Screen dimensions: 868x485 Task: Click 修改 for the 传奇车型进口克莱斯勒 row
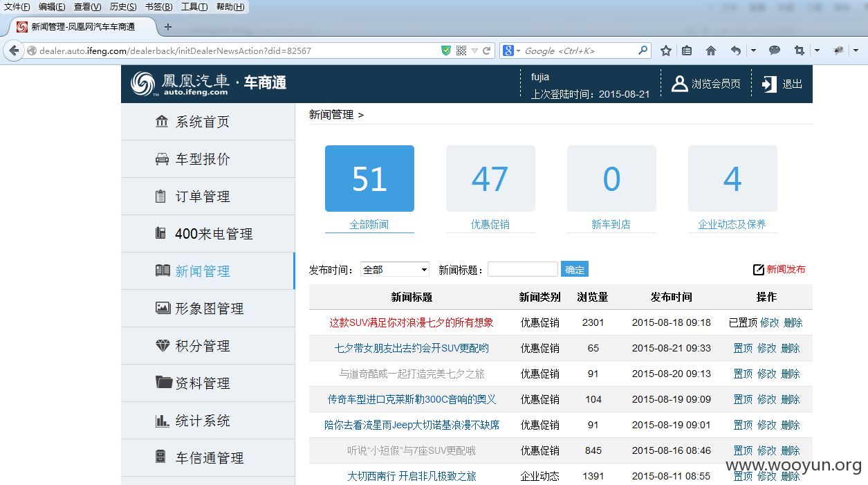coord(767,399)
